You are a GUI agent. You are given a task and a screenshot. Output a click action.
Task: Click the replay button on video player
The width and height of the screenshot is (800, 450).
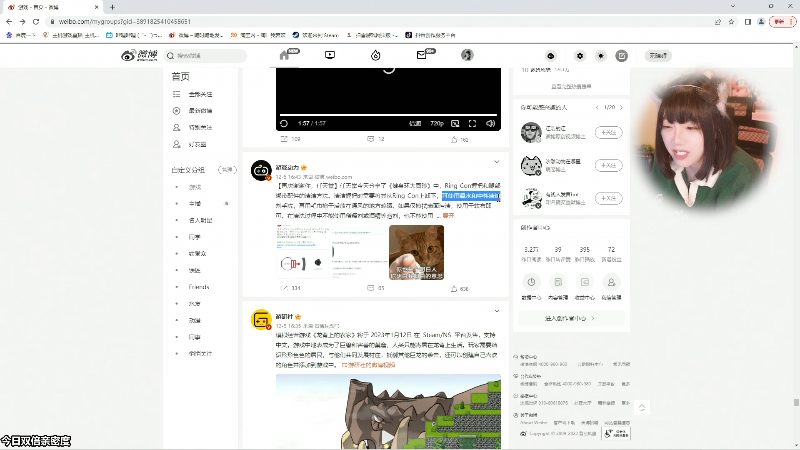point(284,123)
